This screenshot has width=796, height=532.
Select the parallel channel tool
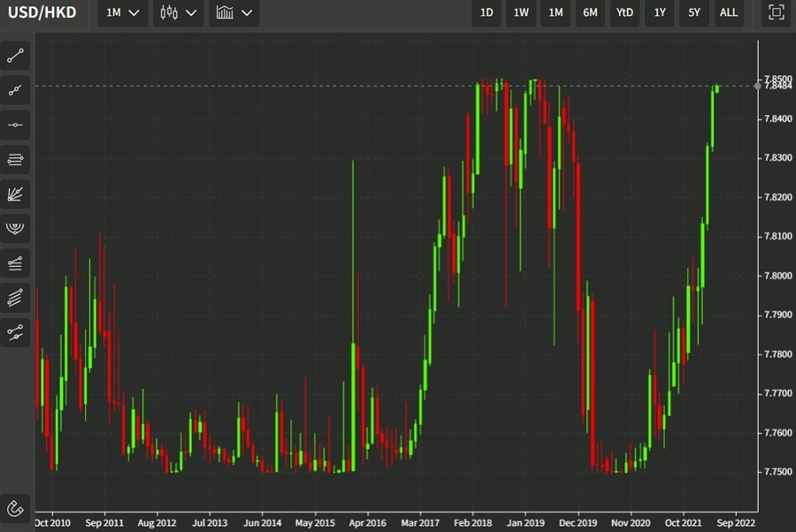click(x=15, y=160)
